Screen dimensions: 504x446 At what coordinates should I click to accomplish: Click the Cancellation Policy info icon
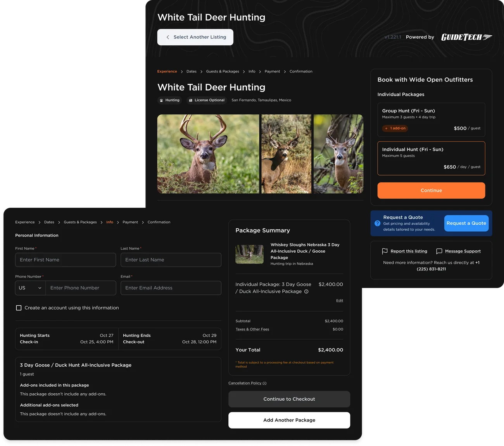[x=264, y=383]
